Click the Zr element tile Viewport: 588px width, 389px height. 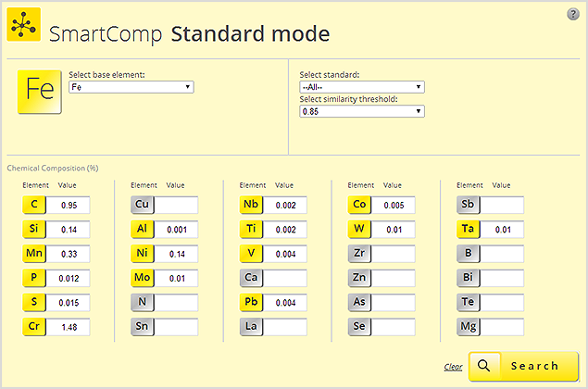pyautogui.click(x=359, y=254)
